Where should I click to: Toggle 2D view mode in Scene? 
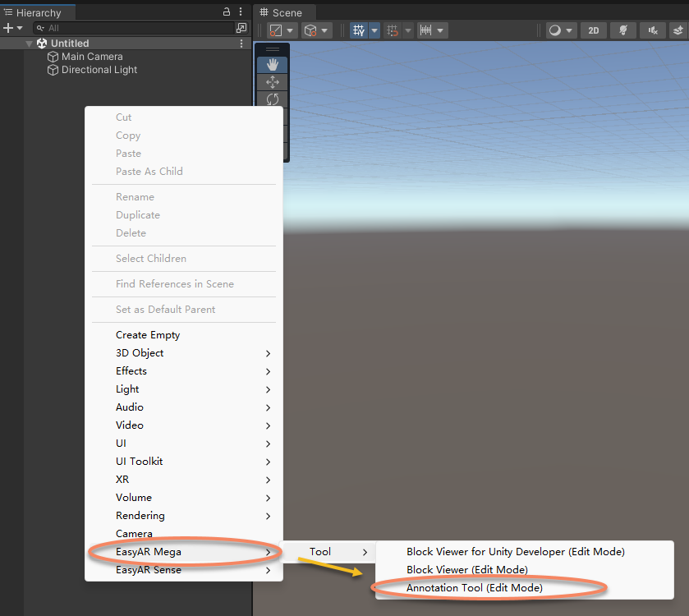pyautogui.click(x=593, y=30)
